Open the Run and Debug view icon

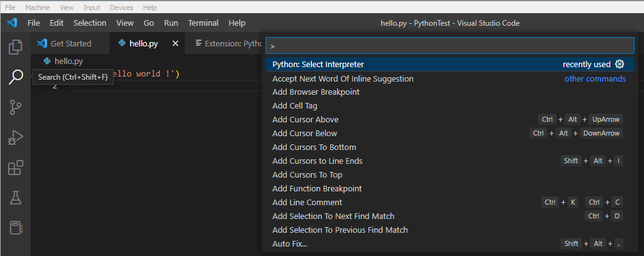pyautogui.click(x=16, y=137)
